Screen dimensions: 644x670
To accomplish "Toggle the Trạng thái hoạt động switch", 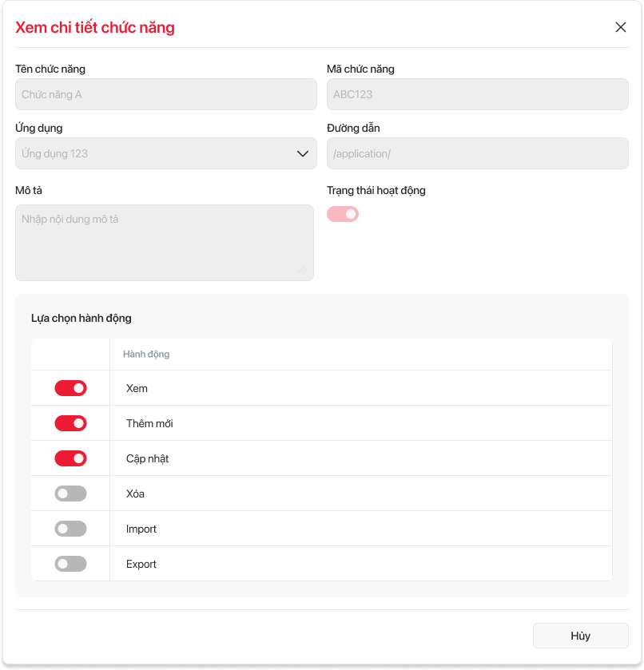I will 343,214.
